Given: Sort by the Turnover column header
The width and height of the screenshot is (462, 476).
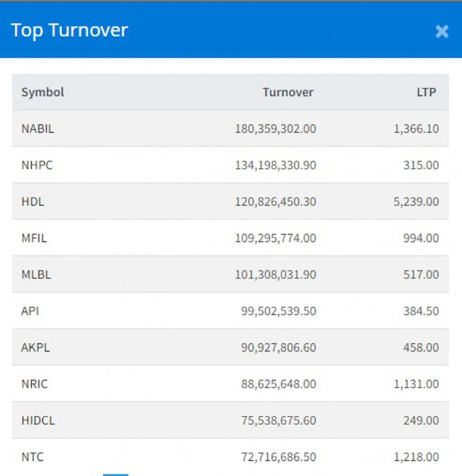Looking at the screenshot, I should tap(288, 92).
